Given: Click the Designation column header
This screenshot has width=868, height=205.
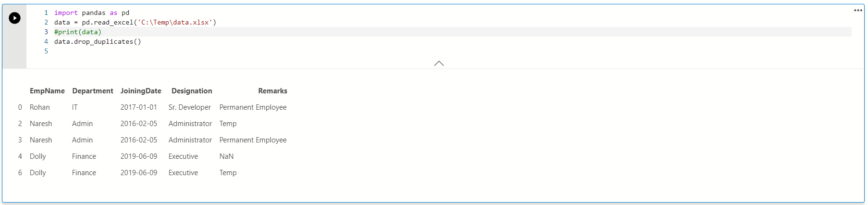Looking at the screenshot, I should (192, 91).
